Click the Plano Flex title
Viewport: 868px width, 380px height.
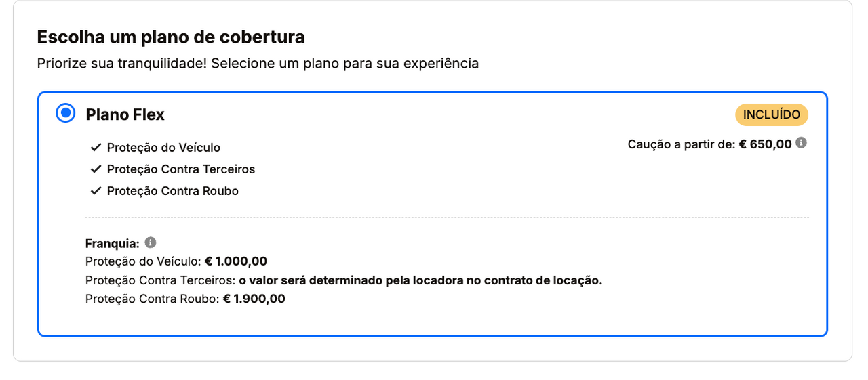[125, 115]
